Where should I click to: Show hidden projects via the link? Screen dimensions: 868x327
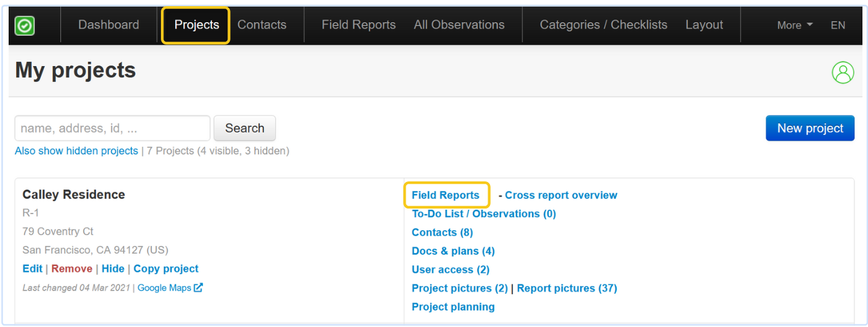(76, 151)
